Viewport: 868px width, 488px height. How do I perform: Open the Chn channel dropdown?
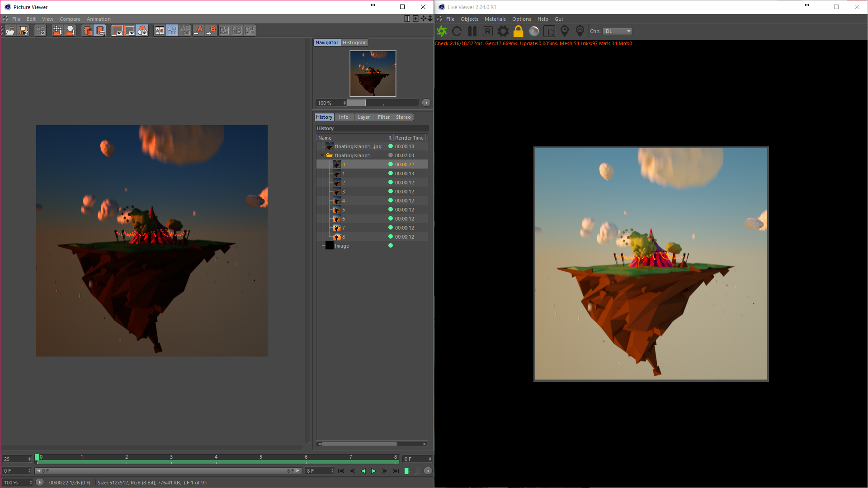[x=618, y=31]
